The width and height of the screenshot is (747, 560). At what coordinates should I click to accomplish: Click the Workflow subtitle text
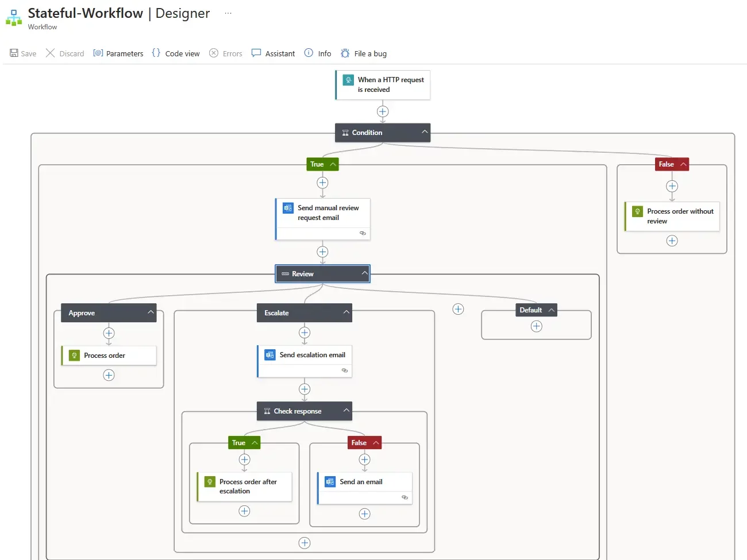pos(43,27)
